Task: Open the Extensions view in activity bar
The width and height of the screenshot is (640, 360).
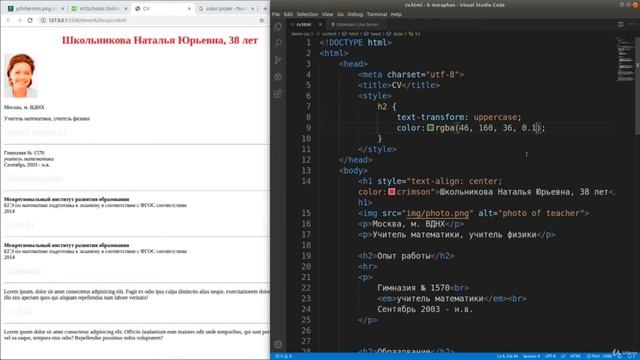Action: click(278, 93)
